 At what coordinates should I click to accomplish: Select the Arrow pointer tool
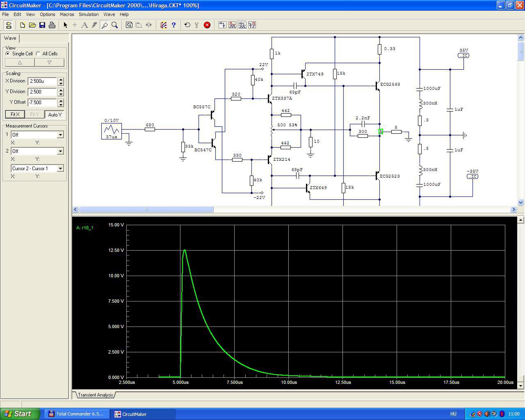65,25
